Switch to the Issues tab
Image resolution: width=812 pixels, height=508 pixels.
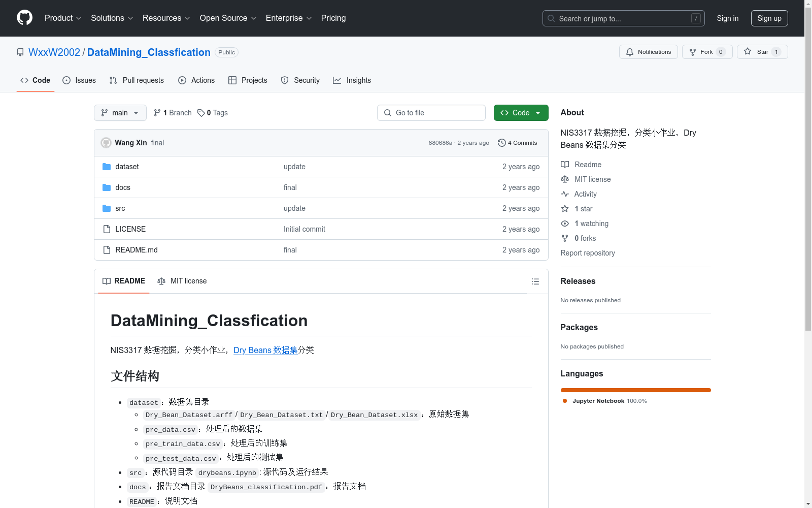point(79,80)
